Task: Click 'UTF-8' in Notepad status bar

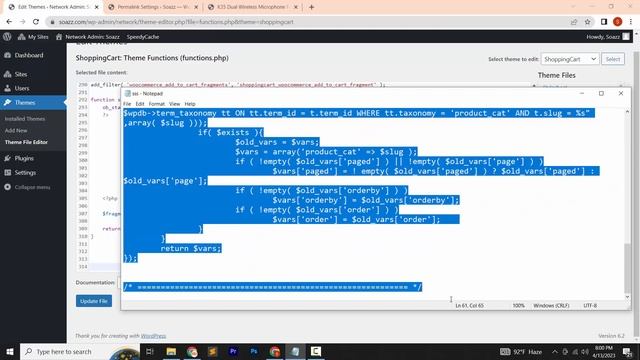Action: click(590, 305)
